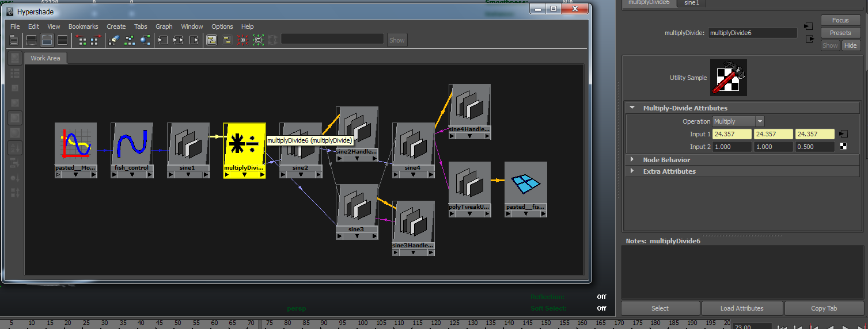868x329 pixels.
Task: Click Input 2 checker map button
Action: [843, 146]
